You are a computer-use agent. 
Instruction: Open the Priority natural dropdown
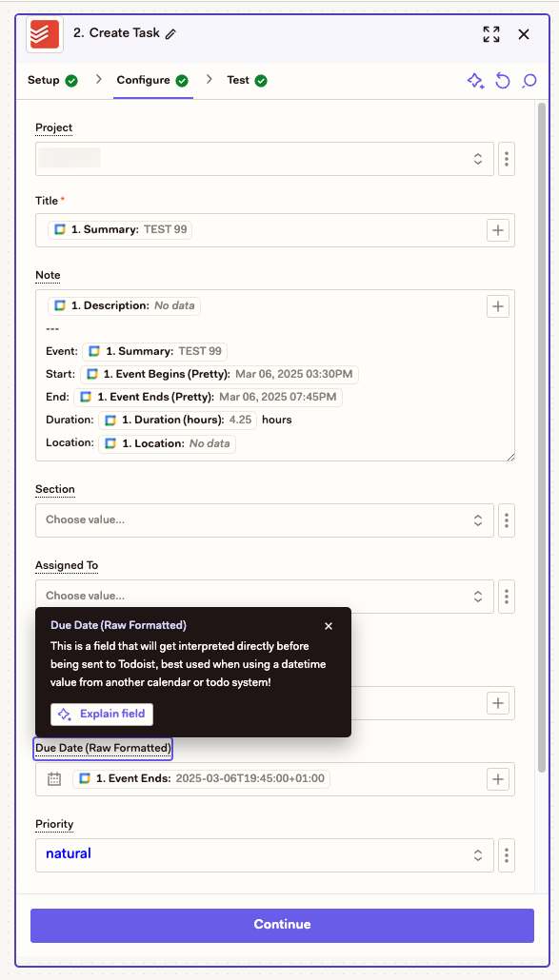(x=265, y=855)
